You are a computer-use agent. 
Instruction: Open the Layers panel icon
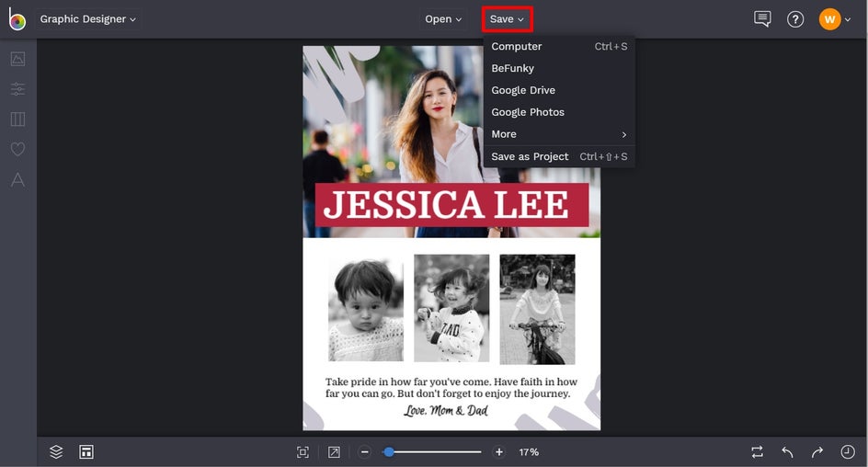tap(56, 452)
